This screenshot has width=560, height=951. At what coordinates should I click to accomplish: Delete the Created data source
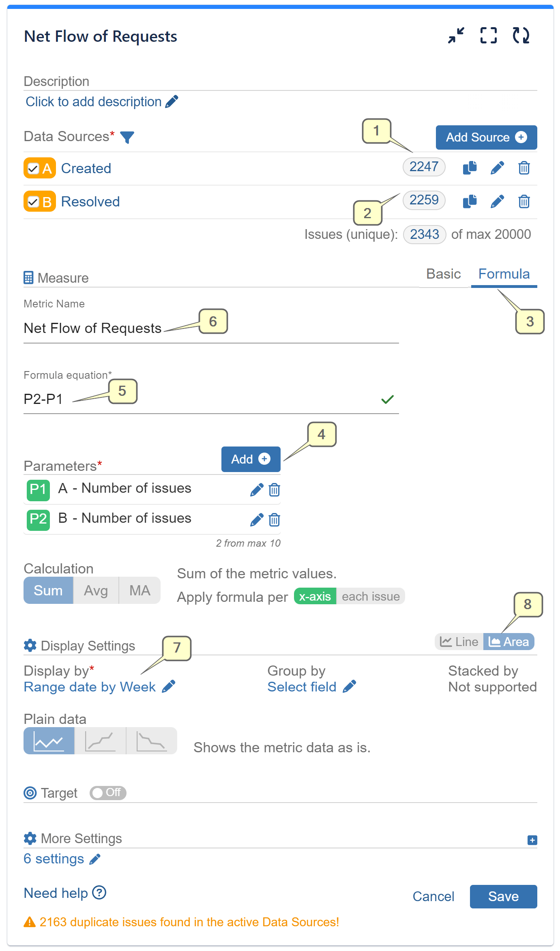[x=524, y=167]
